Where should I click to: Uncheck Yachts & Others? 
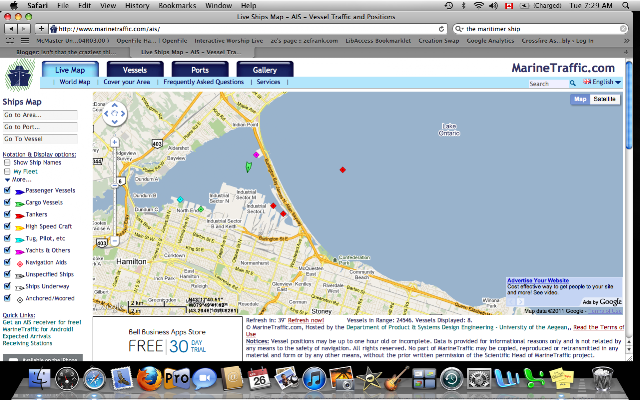(x=7, y=250)
